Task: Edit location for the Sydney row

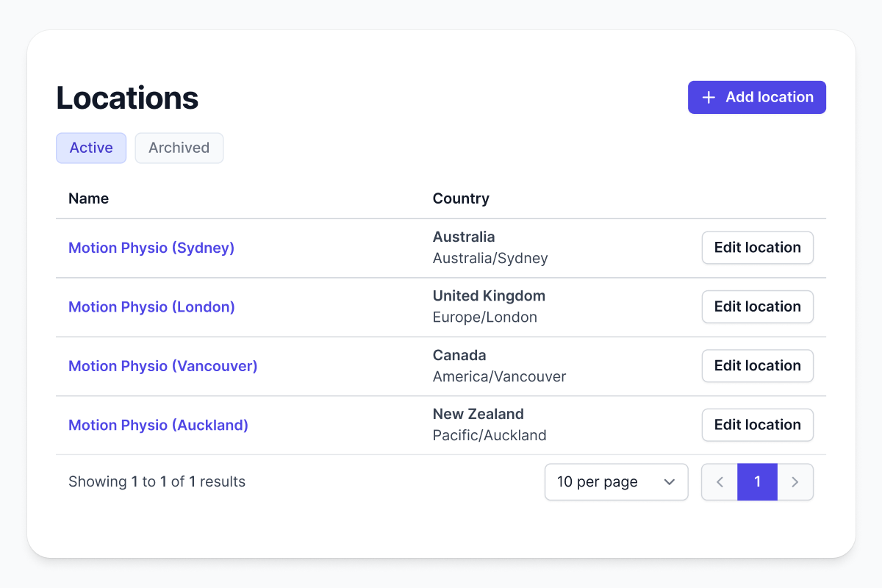Action: click(757, 248)
